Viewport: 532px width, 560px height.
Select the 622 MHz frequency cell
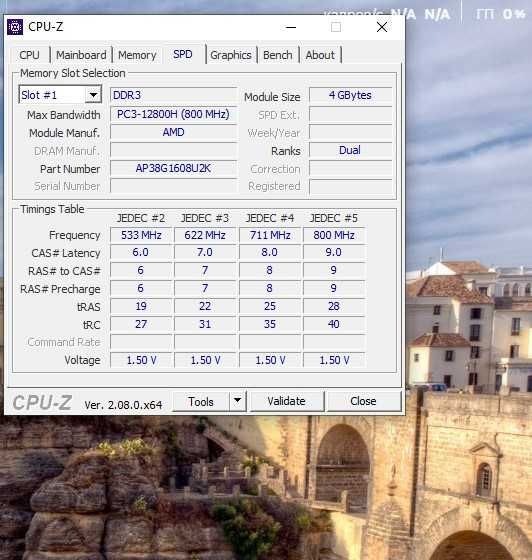(x=205, y=235)
